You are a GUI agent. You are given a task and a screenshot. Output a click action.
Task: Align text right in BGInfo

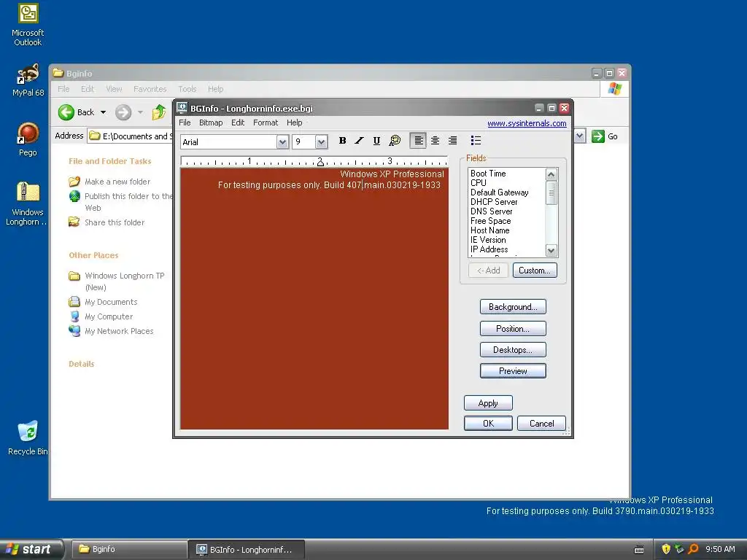452,141
